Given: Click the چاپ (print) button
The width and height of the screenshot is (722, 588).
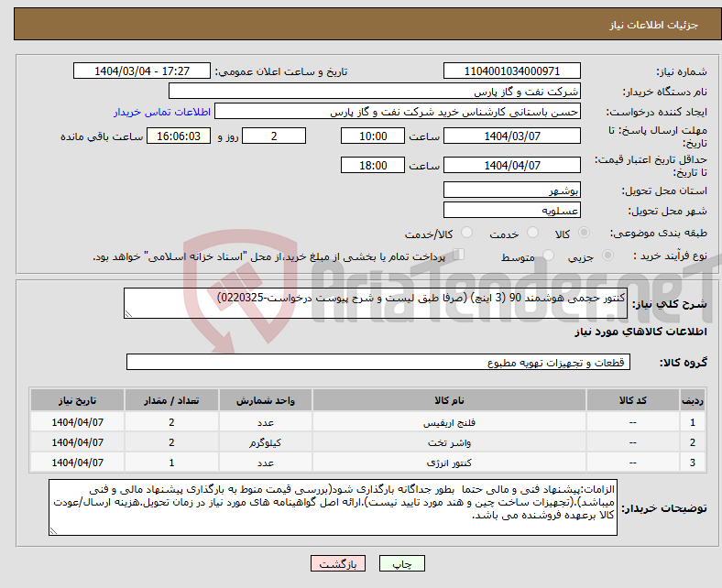Looking at the screenshot, I should [x=401, y=563].
